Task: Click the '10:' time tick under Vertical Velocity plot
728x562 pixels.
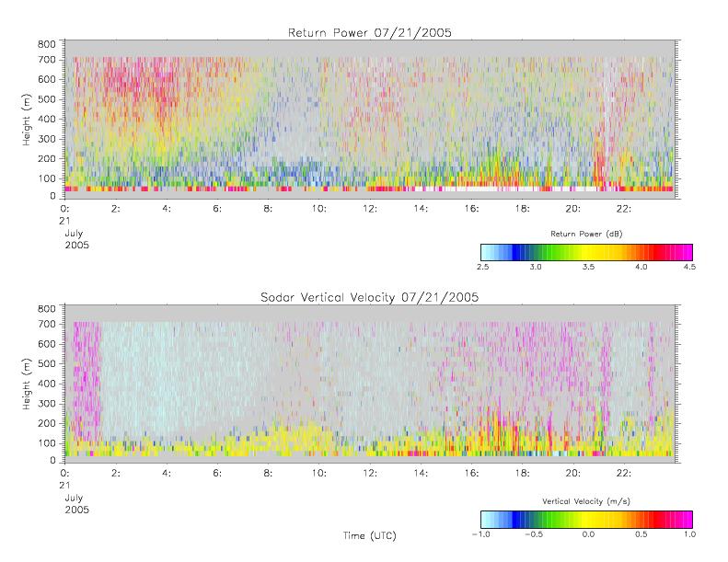Action: (x=318, y=473)
